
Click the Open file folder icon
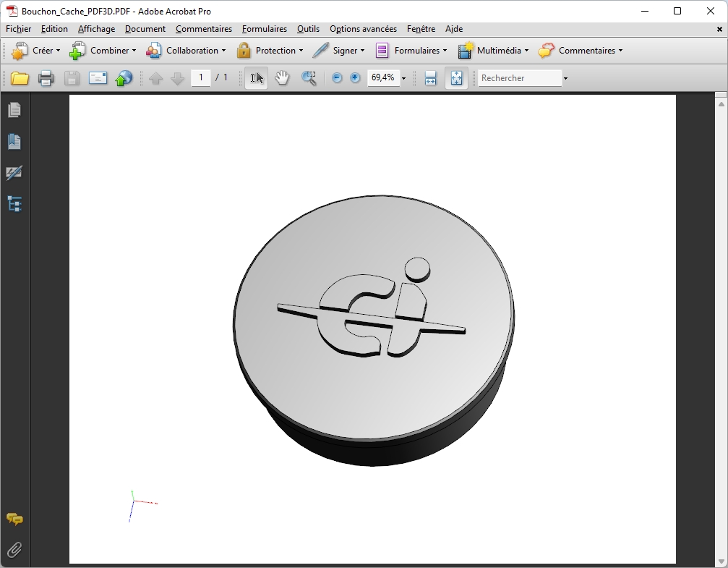[x=20, y=78]
